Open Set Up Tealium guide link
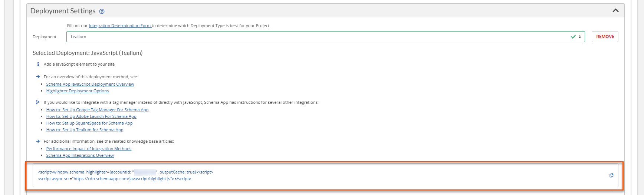Image resolution: width=644 pixels, height=195 pixels. coord(85,130)
